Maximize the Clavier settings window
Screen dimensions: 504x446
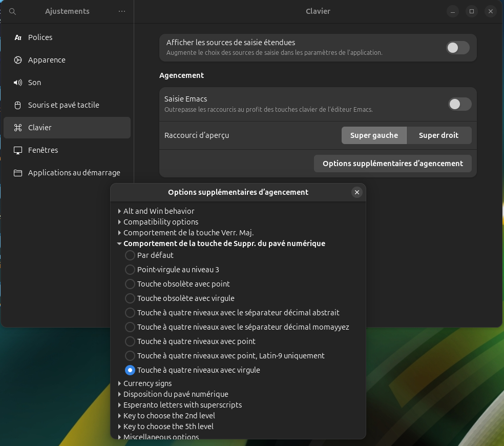point(472,12)
